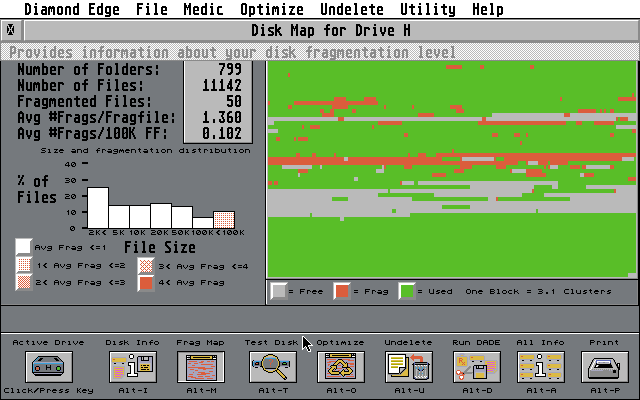Click the Print printer icon
640x400 pixels.
click(x=604, y=367)
